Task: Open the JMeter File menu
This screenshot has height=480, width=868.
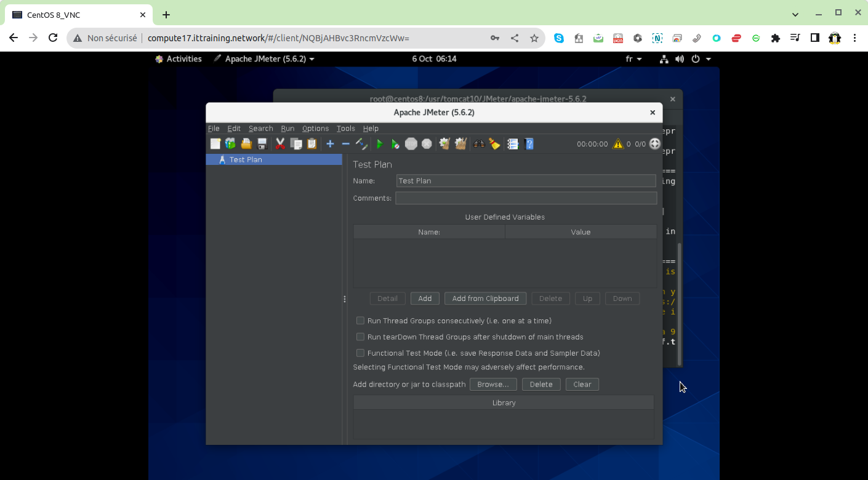Action: tap(214, 129)
